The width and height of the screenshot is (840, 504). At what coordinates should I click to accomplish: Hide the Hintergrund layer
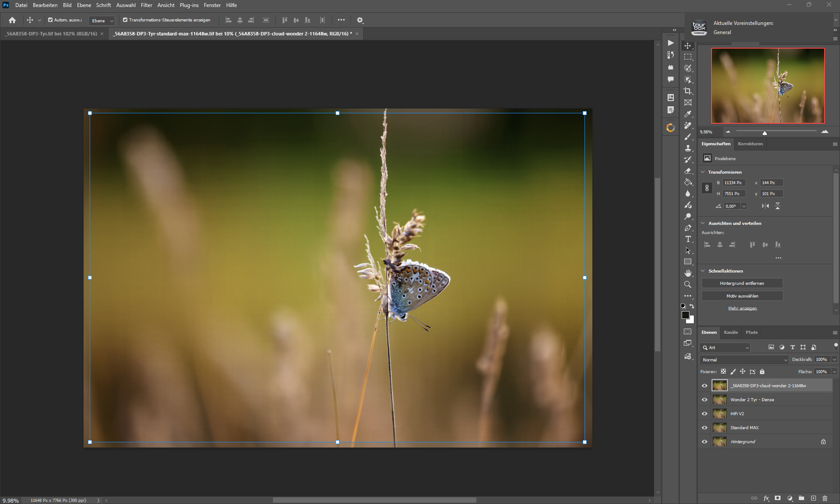(704, 442)
